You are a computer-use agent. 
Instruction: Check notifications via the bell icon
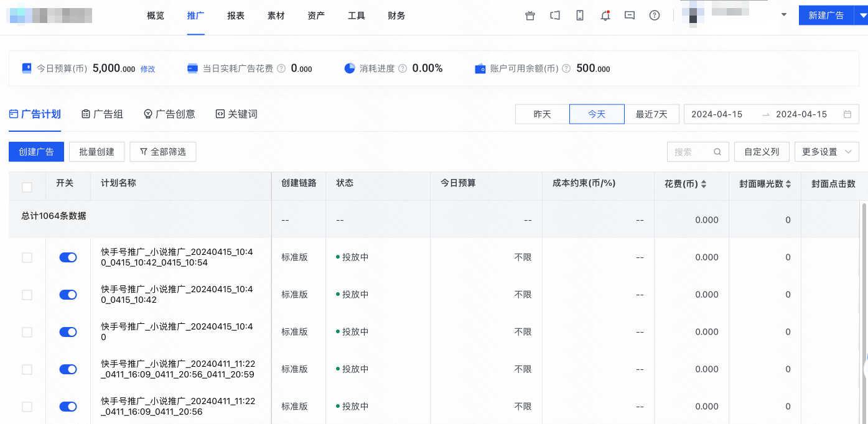pyautogui.click(x=604, y=16)
